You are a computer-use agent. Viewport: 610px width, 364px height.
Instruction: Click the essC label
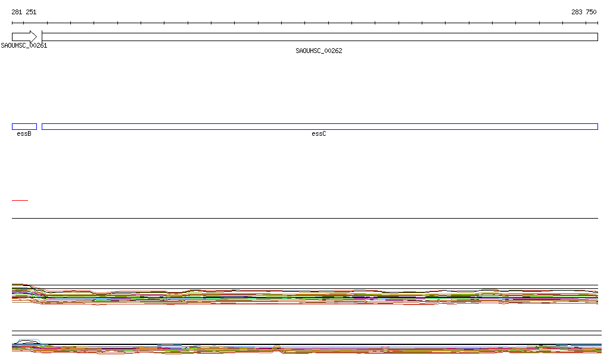[x=319, y=134]
